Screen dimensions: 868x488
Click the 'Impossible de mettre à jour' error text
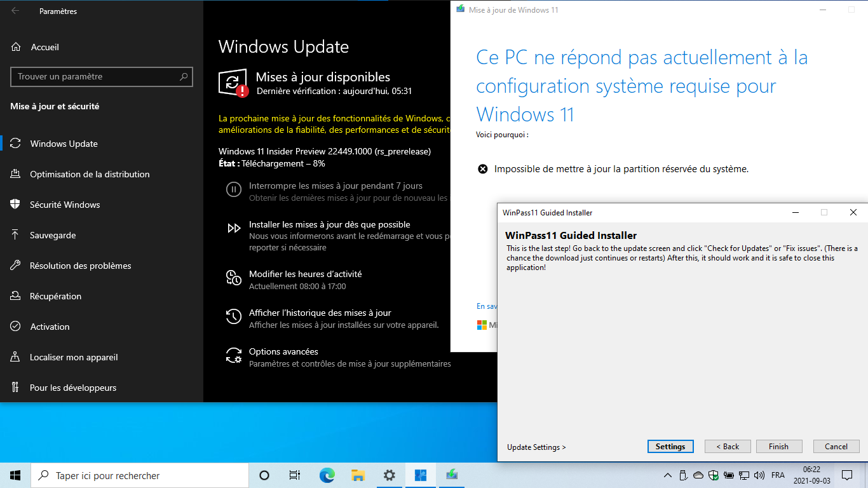[621, 169]
